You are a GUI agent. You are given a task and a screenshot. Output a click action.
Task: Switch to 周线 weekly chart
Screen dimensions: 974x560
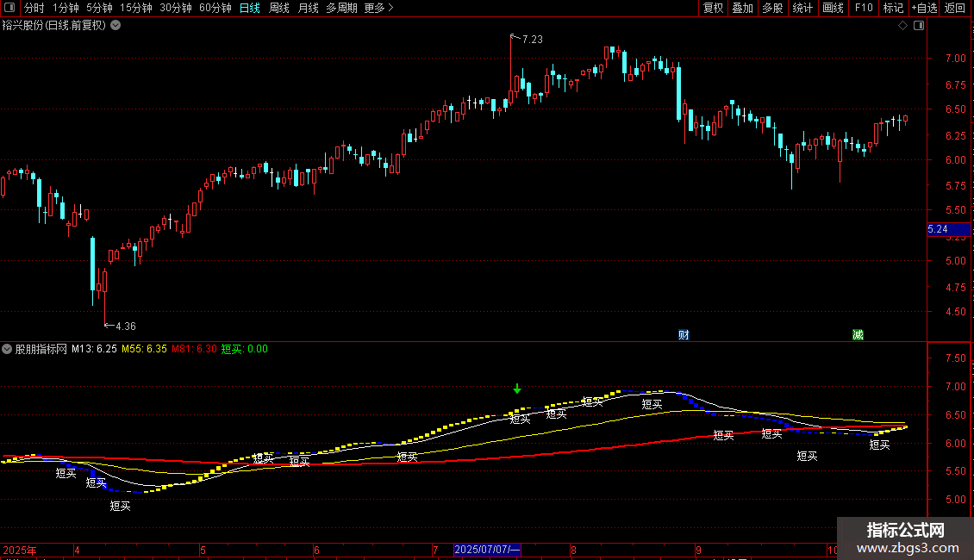coord(279,8)
